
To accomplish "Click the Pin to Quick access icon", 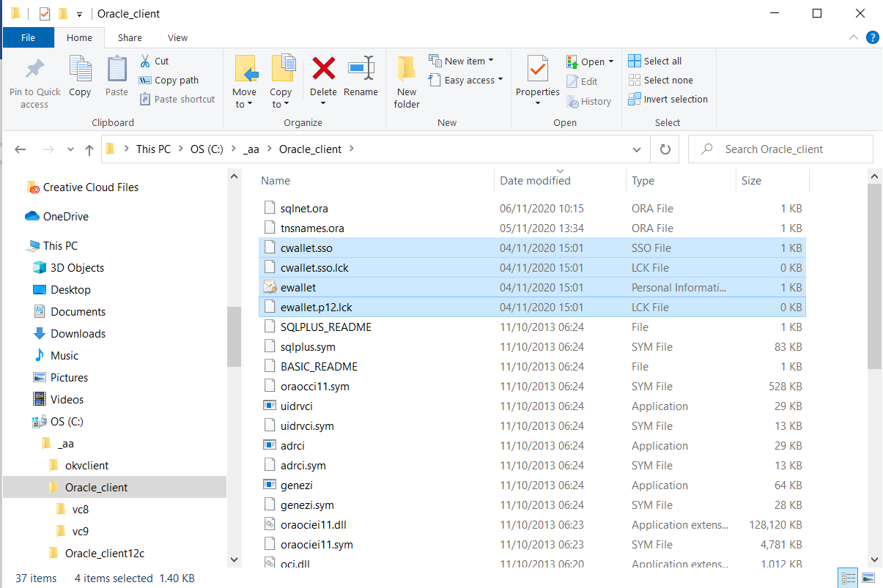I will [x=34, y=70].
